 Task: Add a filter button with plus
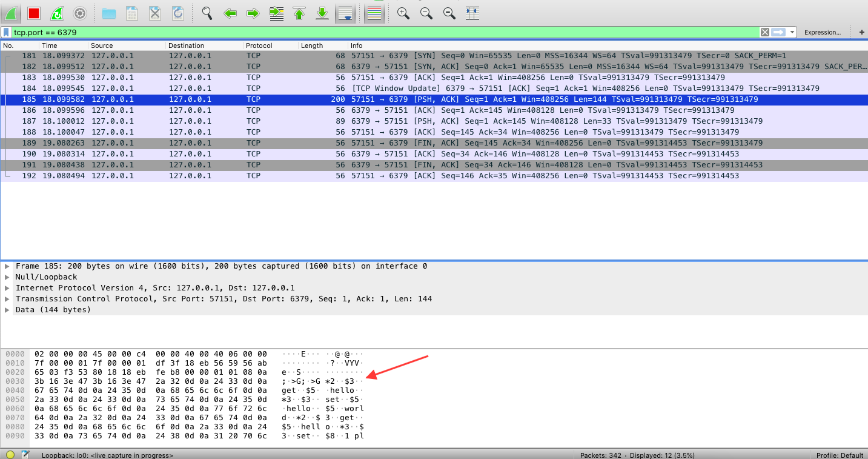pos(862,32)
